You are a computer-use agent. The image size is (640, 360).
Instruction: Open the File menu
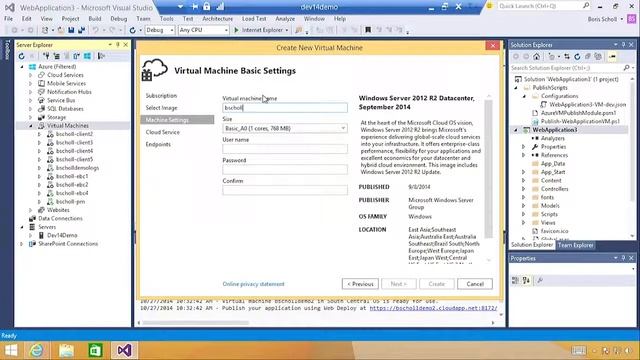(8, 19)
